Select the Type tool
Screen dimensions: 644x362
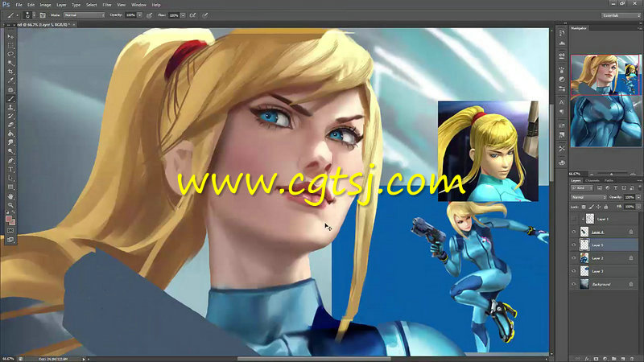10,169
